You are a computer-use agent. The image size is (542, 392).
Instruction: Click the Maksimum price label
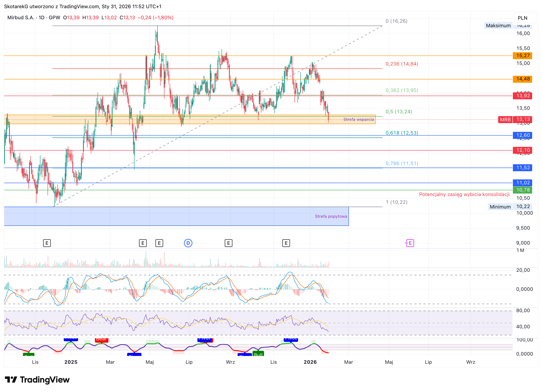(498, 26)
